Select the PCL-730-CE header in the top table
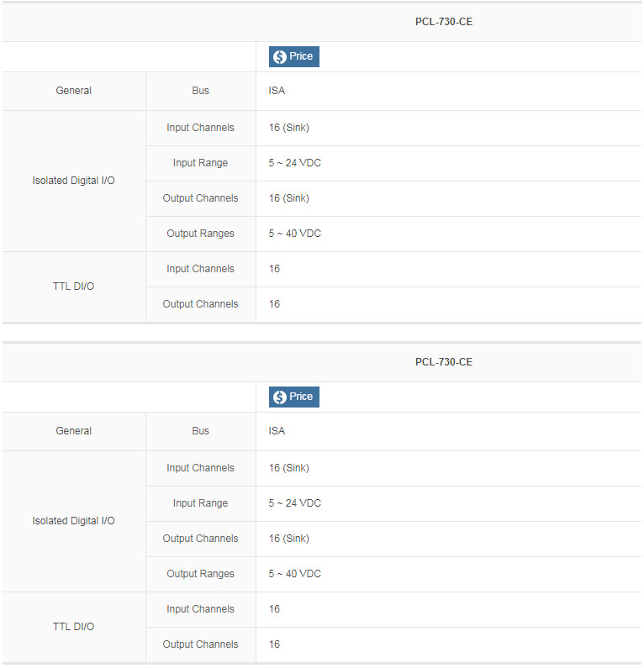Image resolution: width=644 pixels, height=668 pixels. 443,22
